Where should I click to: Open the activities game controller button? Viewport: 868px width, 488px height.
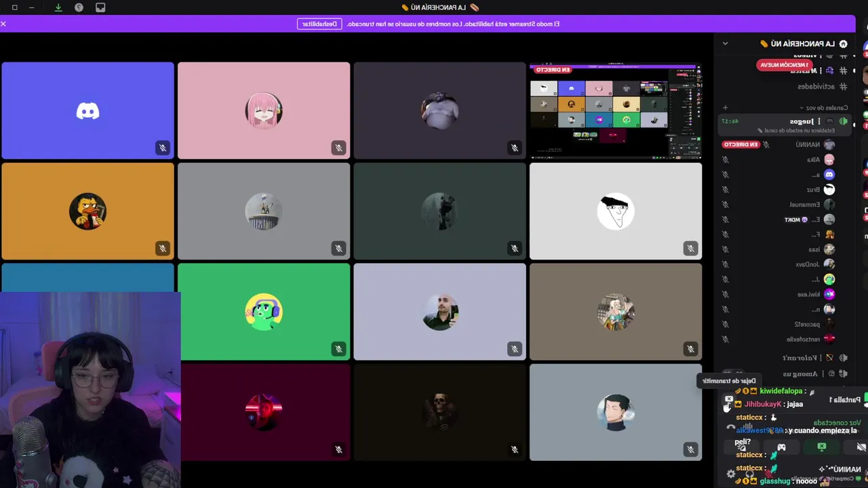[781, 447]
